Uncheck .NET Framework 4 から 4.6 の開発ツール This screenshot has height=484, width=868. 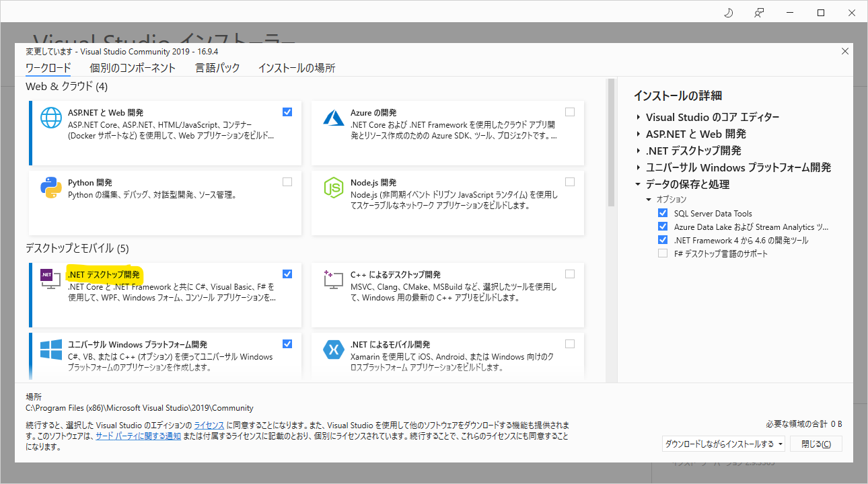pos(663,240)
